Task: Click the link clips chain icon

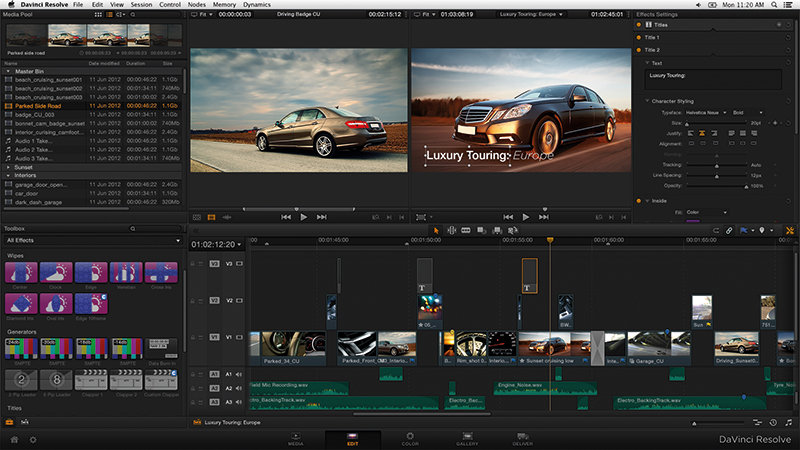Action: (729, 231)
